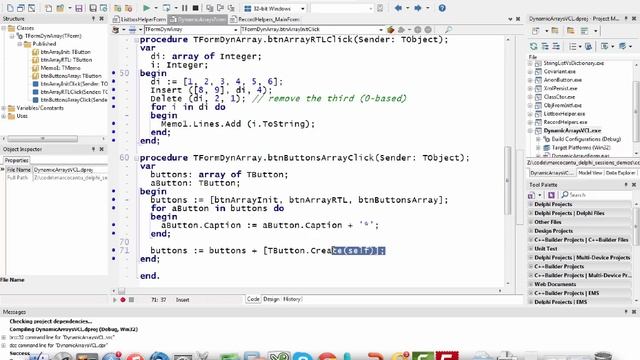The height and width of the screenshot is (360, 640).
Task: Click the Stop program square icon
Action: coord(196,8)
